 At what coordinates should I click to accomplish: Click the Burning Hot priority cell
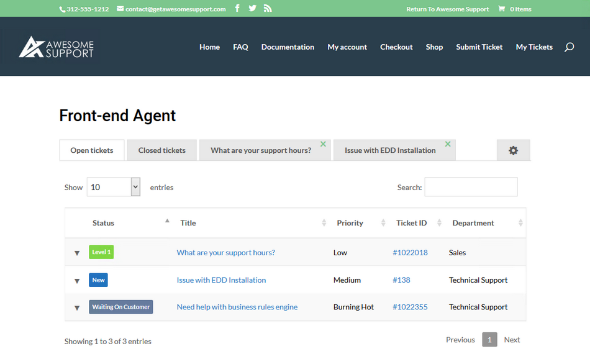[353, 307]
